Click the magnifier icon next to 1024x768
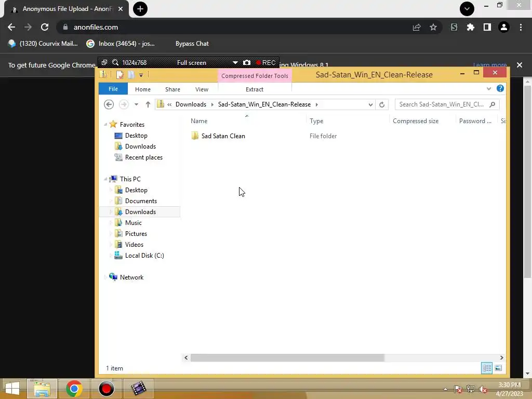 115,62
